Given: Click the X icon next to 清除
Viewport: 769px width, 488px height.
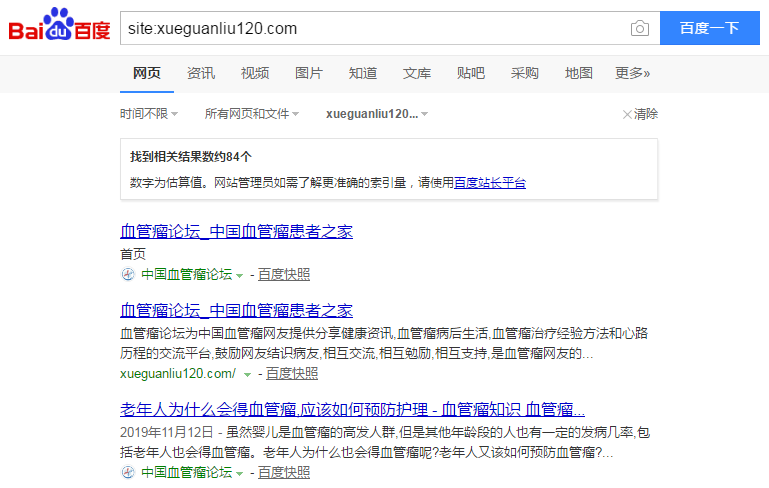Looking at the screenshot, I should click(627, 115).
